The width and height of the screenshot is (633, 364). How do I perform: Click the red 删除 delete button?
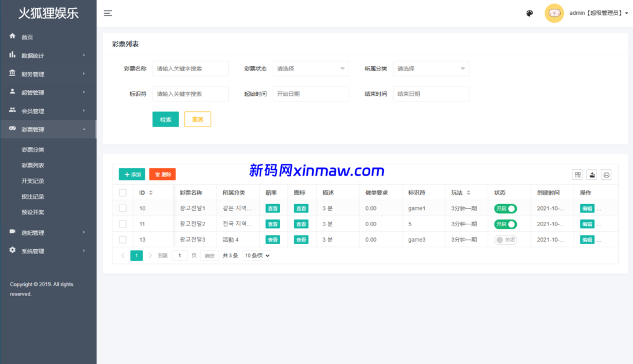pos(163,174)
